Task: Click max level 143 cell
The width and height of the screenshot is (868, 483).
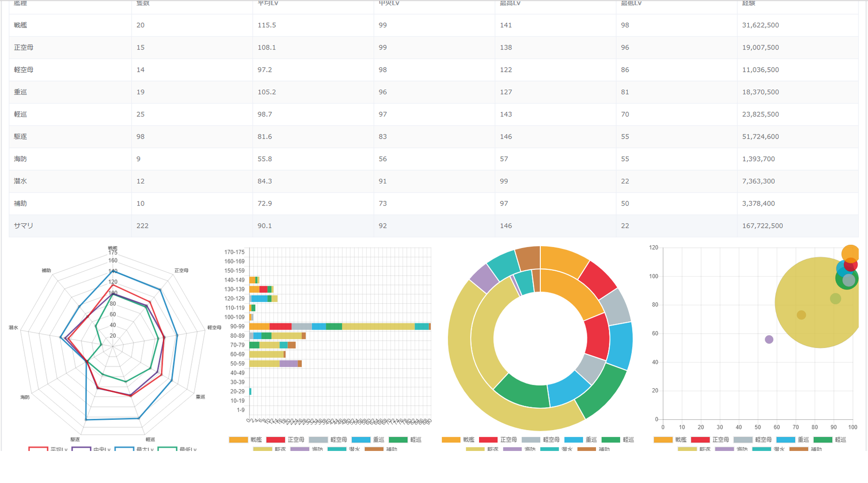Action: pyautogui.click(x=506, y=114)
